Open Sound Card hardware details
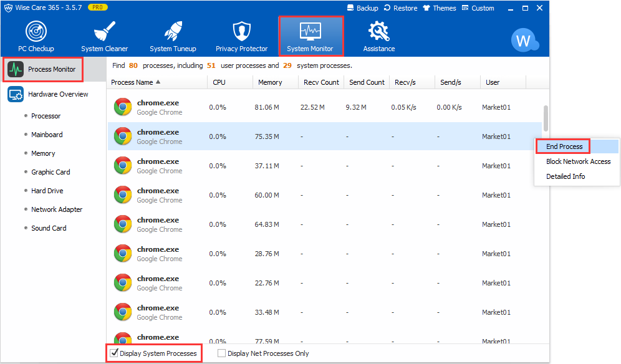The width and height of the screenshot is (621, 364). point(49,228)
